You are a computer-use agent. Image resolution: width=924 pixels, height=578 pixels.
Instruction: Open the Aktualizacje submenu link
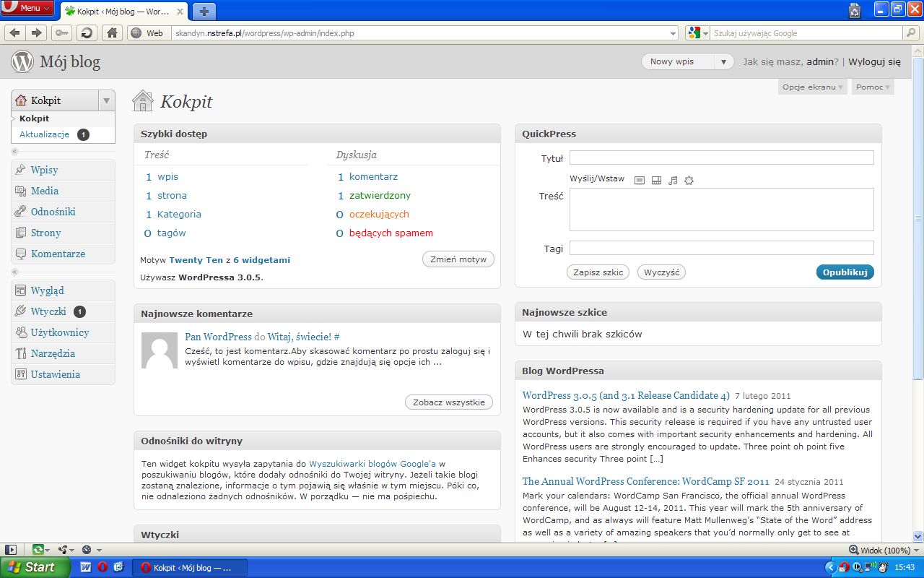tap(44, 134)
